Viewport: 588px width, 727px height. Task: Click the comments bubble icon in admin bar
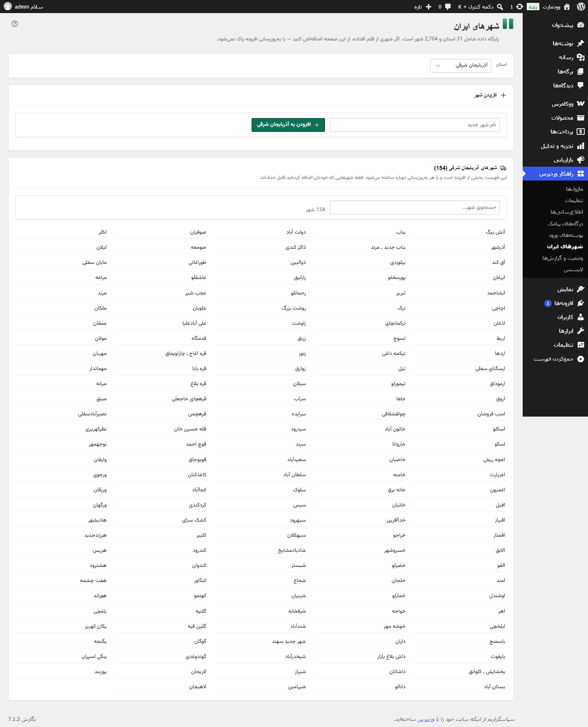(x=448, y=7)
